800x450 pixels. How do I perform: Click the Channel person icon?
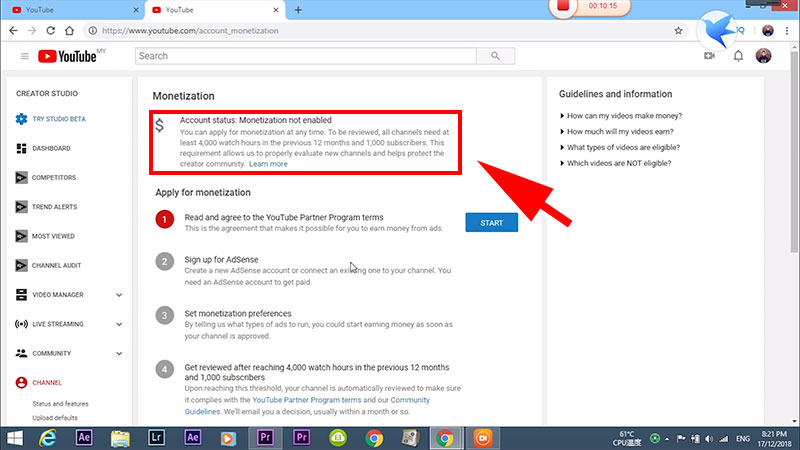[21, 383]
